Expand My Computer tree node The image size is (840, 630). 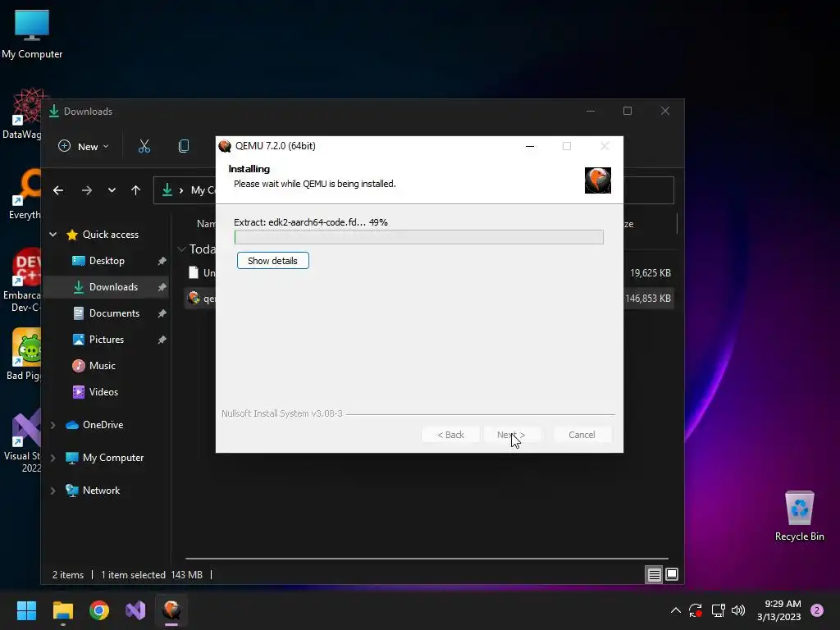tap(53, 458)
